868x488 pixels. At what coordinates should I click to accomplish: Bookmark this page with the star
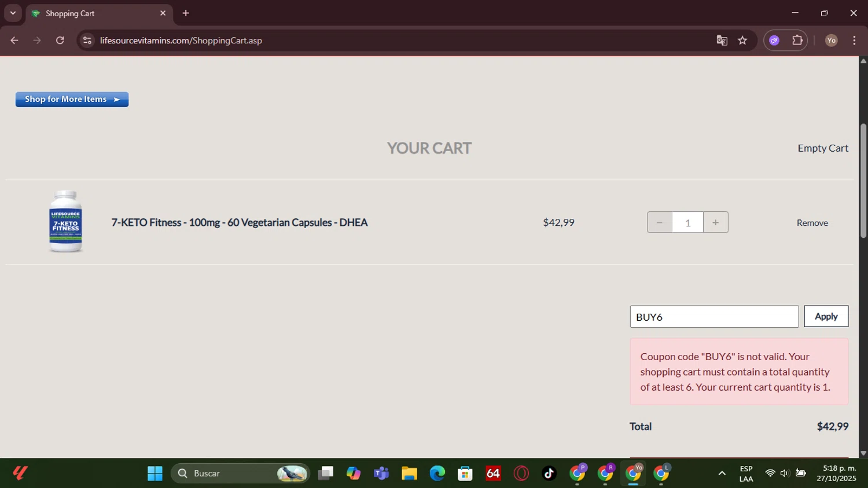tap(742, 41)
